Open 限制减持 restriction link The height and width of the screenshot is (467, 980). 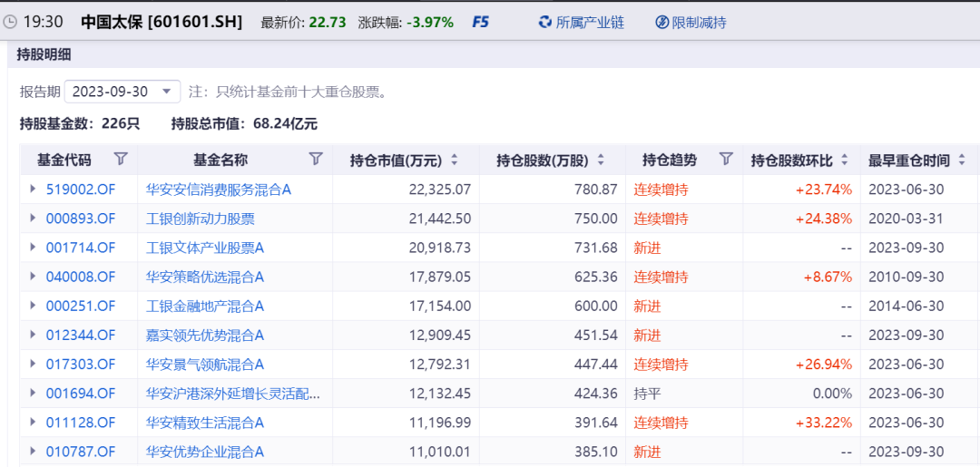(x=699, y=23)
